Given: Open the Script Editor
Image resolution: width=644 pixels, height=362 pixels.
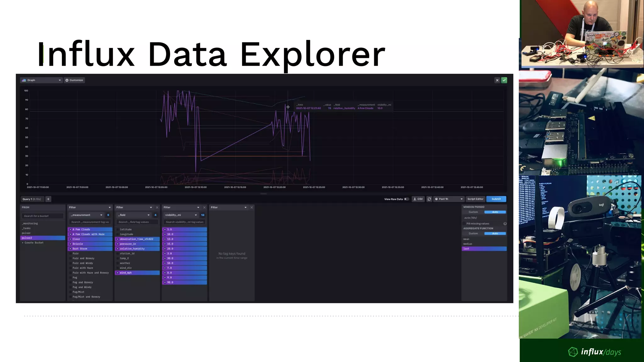Looking at the screenshot, I should pyautogui.click(x=475, y=199).
